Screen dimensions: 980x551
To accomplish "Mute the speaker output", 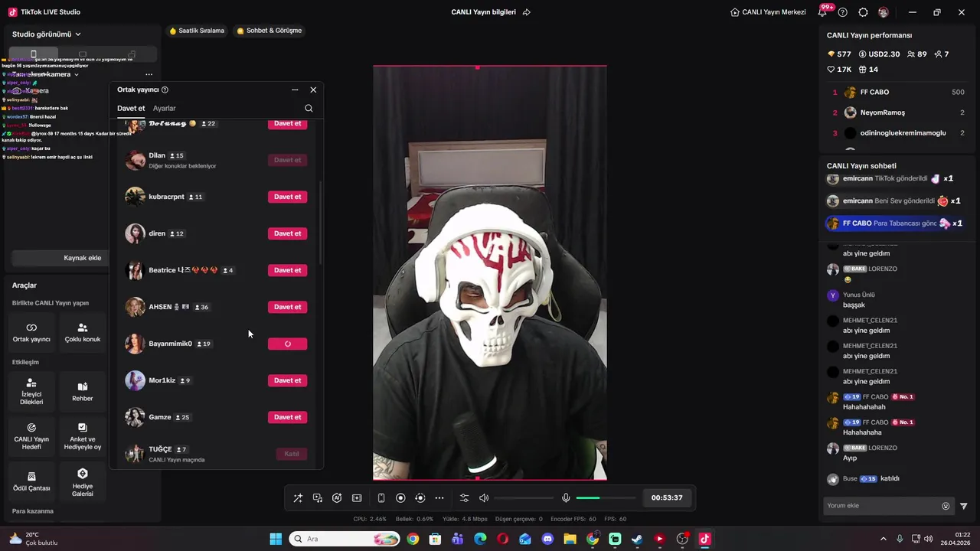I will pos(484,497).
